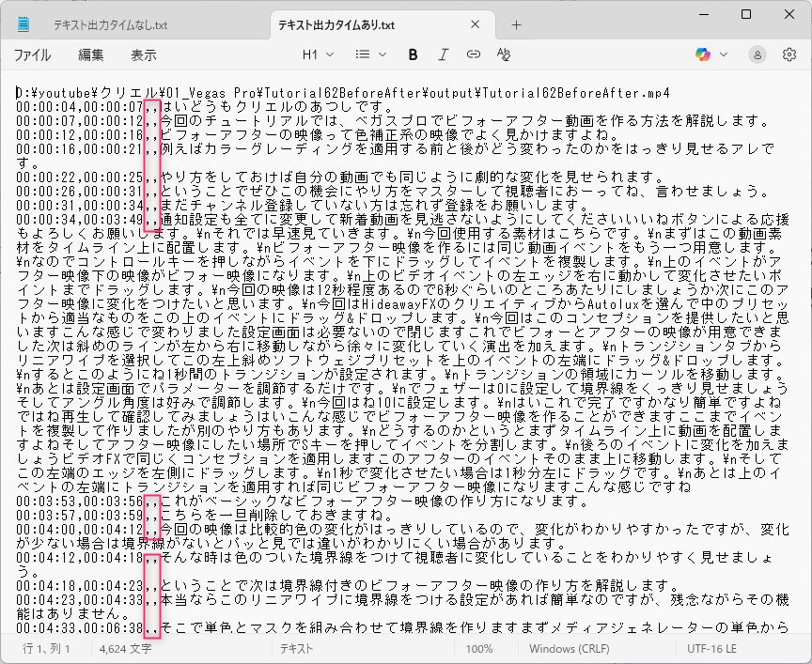Toggle bold formatting in the toolbar
This screenshot has height=664, width=812.
pyautogui.click(x=413, y=54)
